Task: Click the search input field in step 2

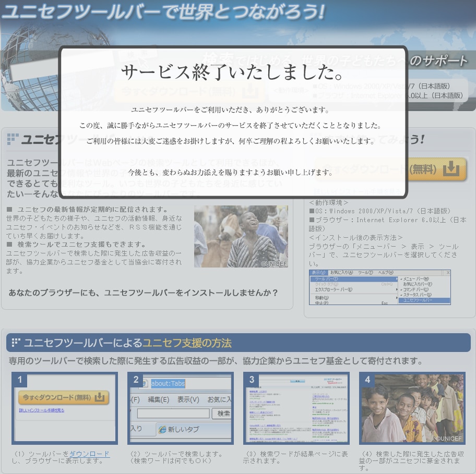Action: coord(173,414)
